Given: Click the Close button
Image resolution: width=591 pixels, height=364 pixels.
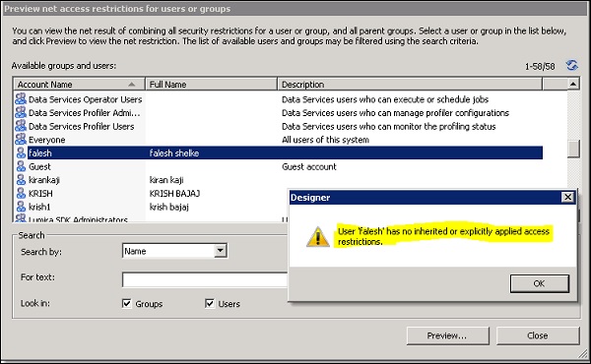Looking at the screenshot, I should point(538,335).
